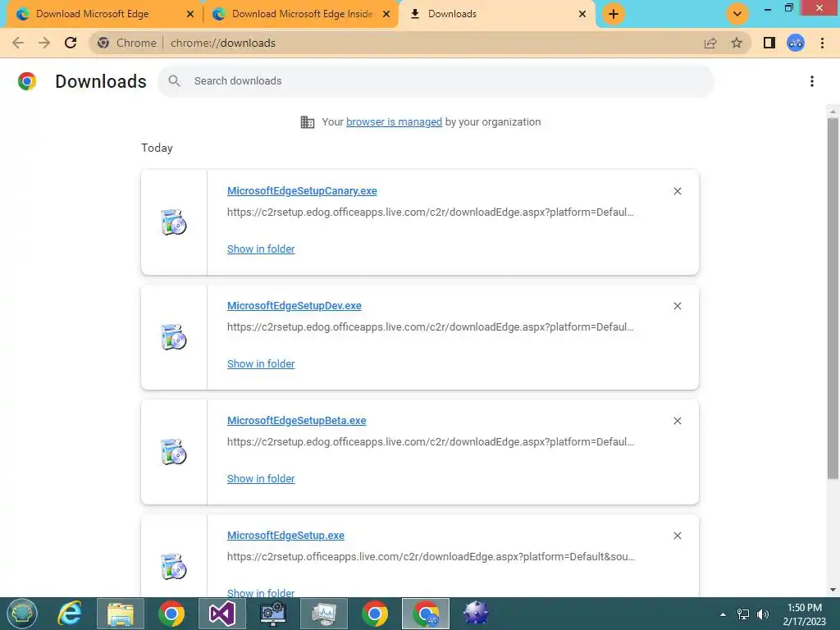
Task: Open the 'browser is managed' link
Action: 394,122
